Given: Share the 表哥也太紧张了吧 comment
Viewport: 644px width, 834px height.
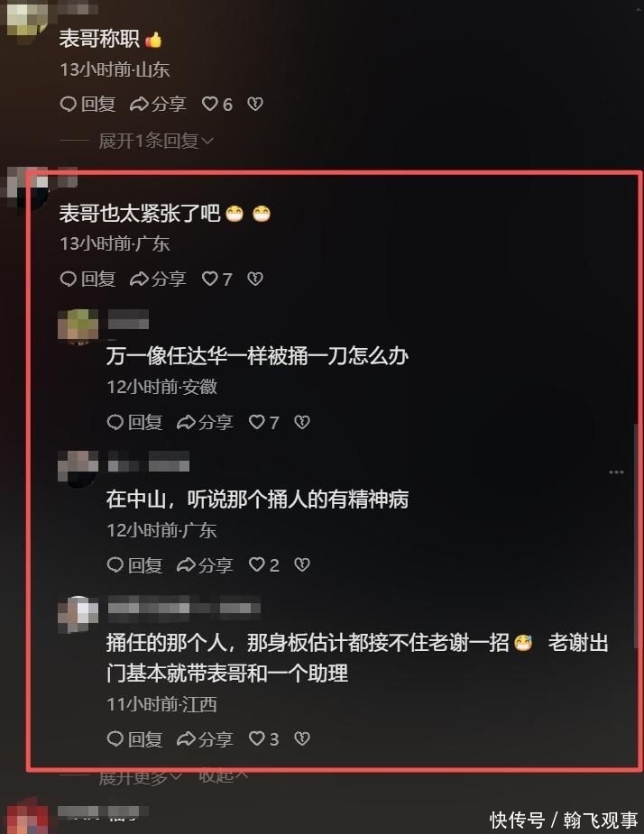Looking at the screenshot, I should click(159, 279).
